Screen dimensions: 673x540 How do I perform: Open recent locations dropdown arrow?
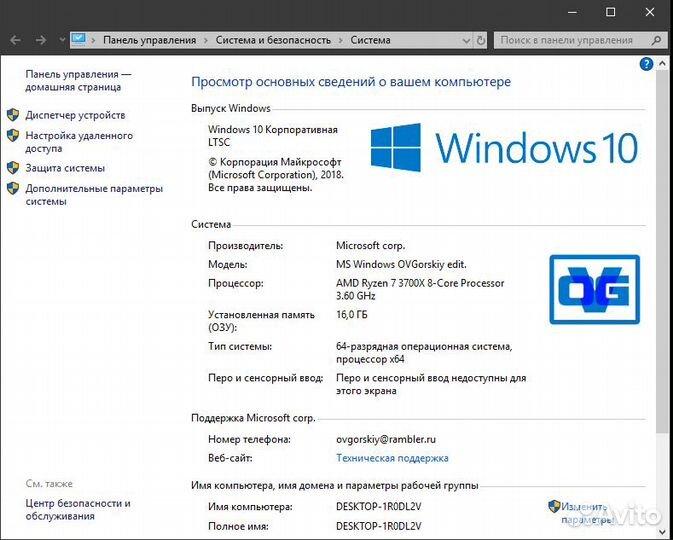(x=62, y=40)
